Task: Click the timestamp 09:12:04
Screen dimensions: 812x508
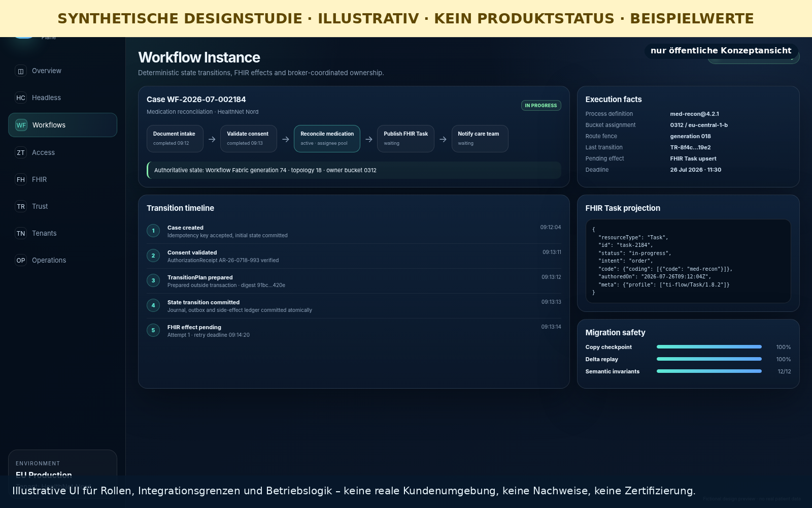Action: click(x=551, y=227)
